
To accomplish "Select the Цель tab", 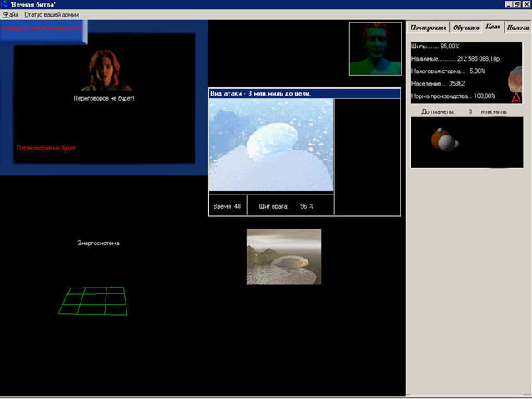I will click(x=493, y=27).
